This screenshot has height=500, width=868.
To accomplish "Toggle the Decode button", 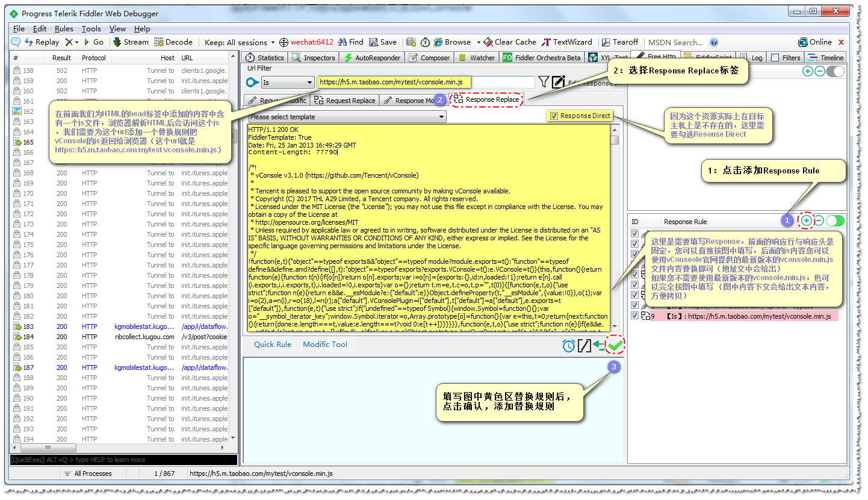I will 173,42.
